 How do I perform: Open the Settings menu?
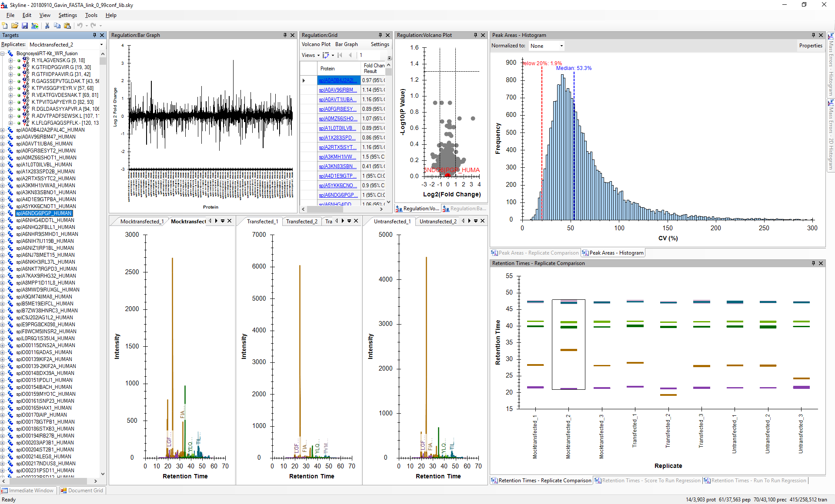click(x=67, y=15)
